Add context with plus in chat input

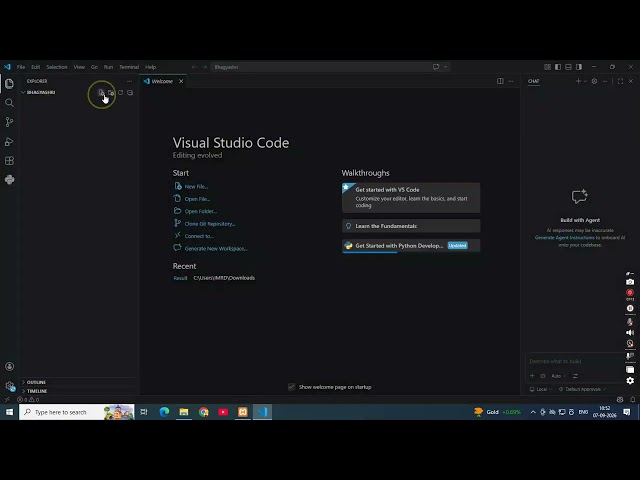pyautogui.click(x=532, y=376)
